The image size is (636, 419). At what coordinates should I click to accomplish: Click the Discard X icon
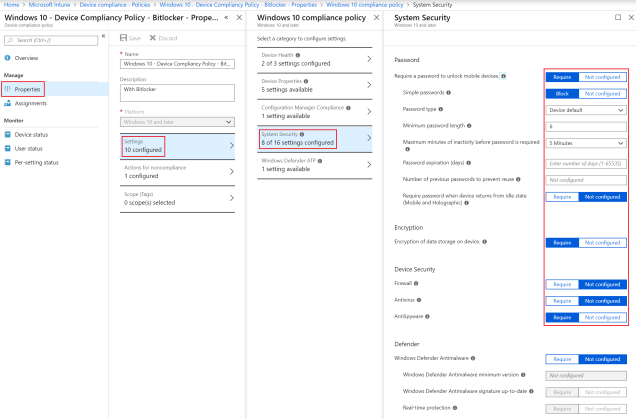pyautogui.click(x=149, y=38)
